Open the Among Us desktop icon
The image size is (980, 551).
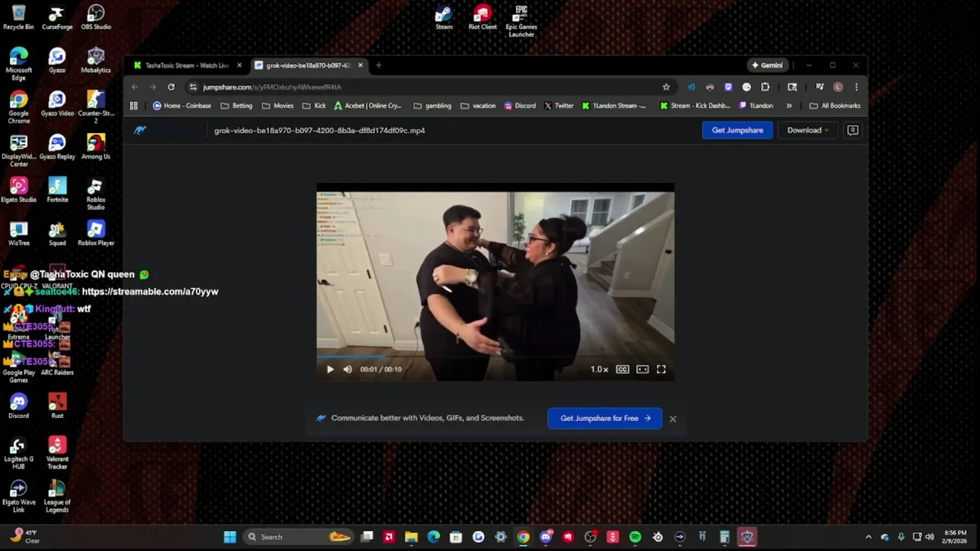(96, 148)
